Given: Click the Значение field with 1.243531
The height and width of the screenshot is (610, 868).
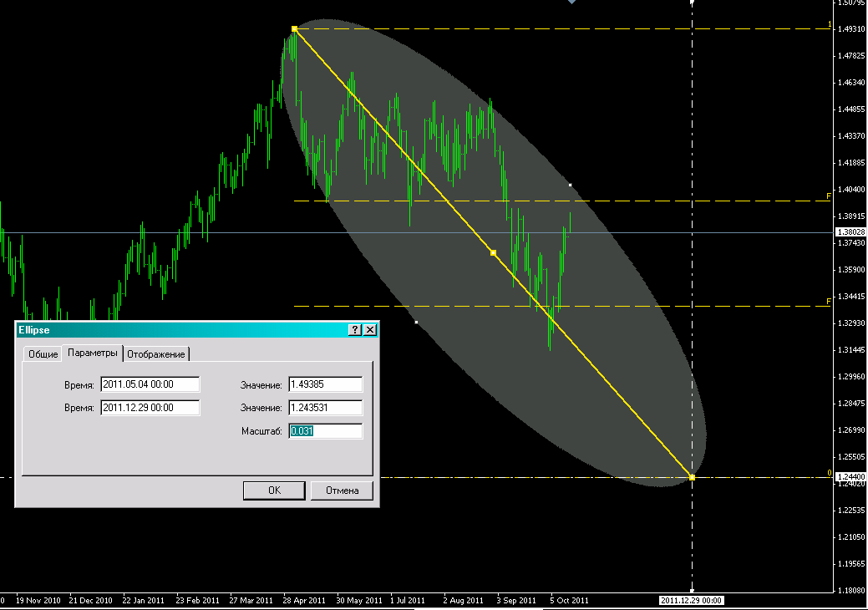Looking at the screenshot, I should 325,408.
